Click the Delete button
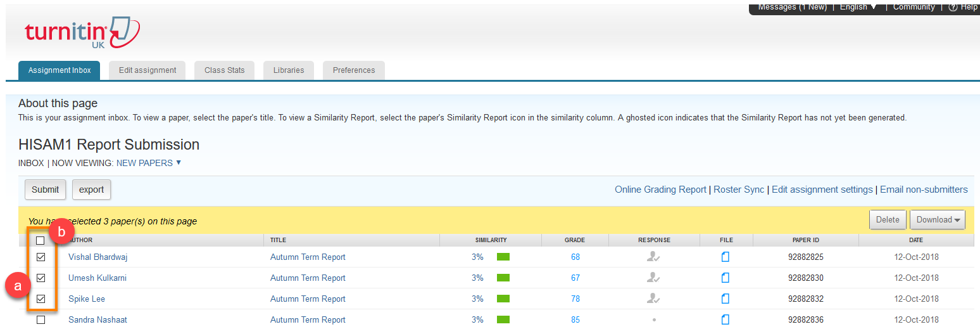 [888, 220]
